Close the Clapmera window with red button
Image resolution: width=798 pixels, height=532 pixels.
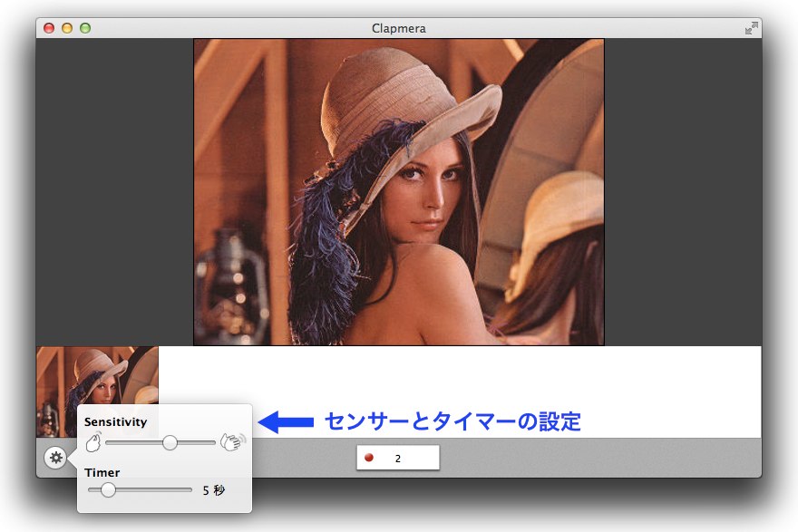click(49, 28)
